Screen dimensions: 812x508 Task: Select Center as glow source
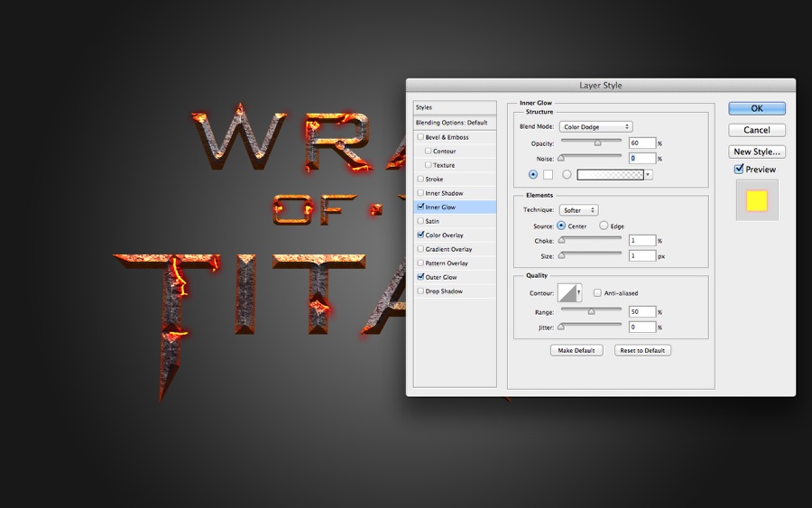coord(561,226)
